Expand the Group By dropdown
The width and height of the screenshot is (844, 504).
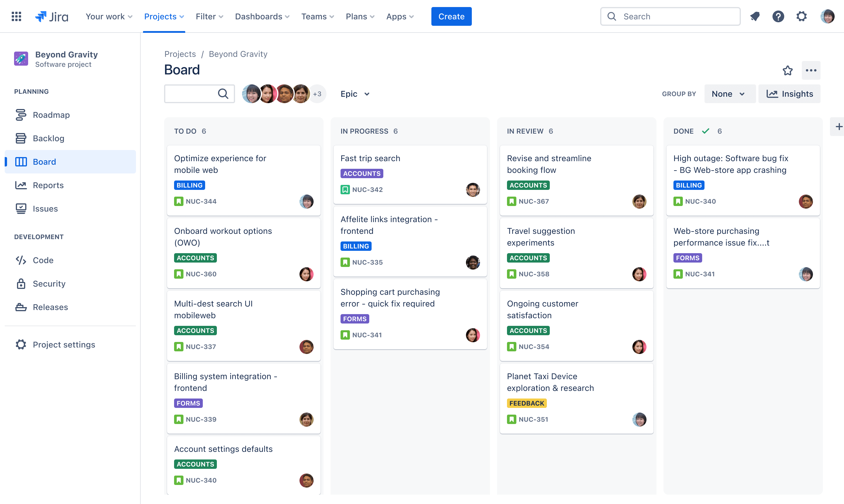(x=728, y=93)
